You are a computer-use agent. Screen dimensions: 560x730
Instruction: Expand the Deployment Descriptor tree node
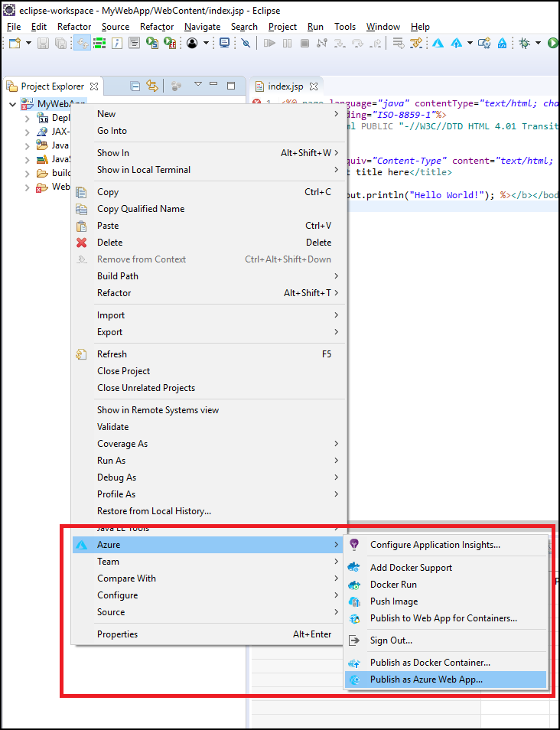(27, 119)
